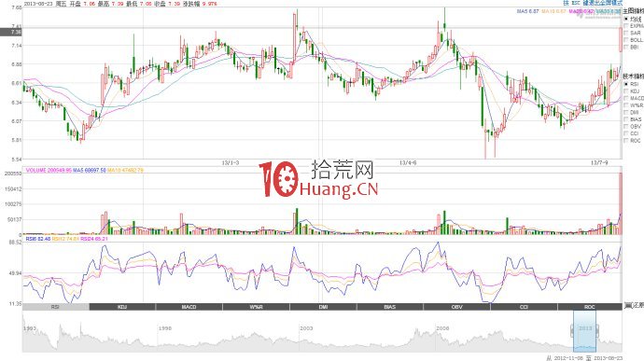Click the end date 2013-08-23 field

point(608,358)
